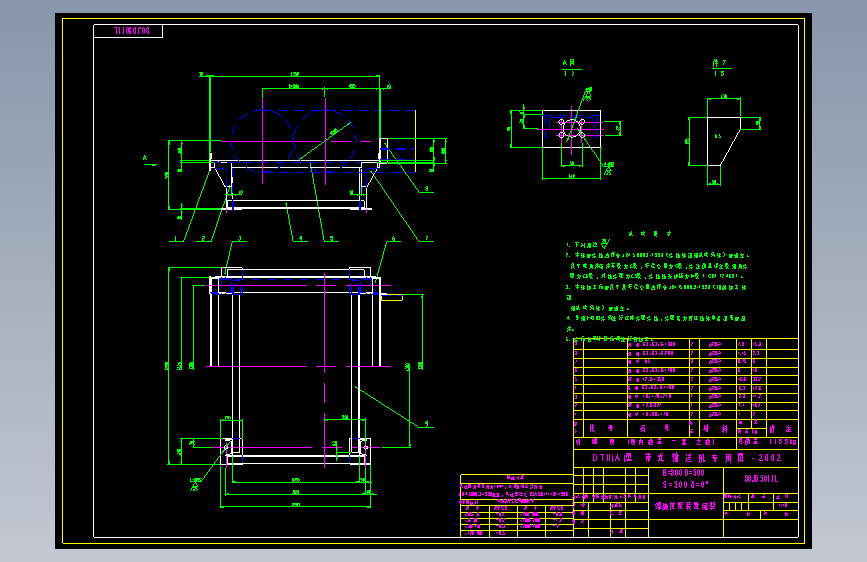Select the left blue dashed roller circle
867x562 pixels.
[x=262, y=141]
